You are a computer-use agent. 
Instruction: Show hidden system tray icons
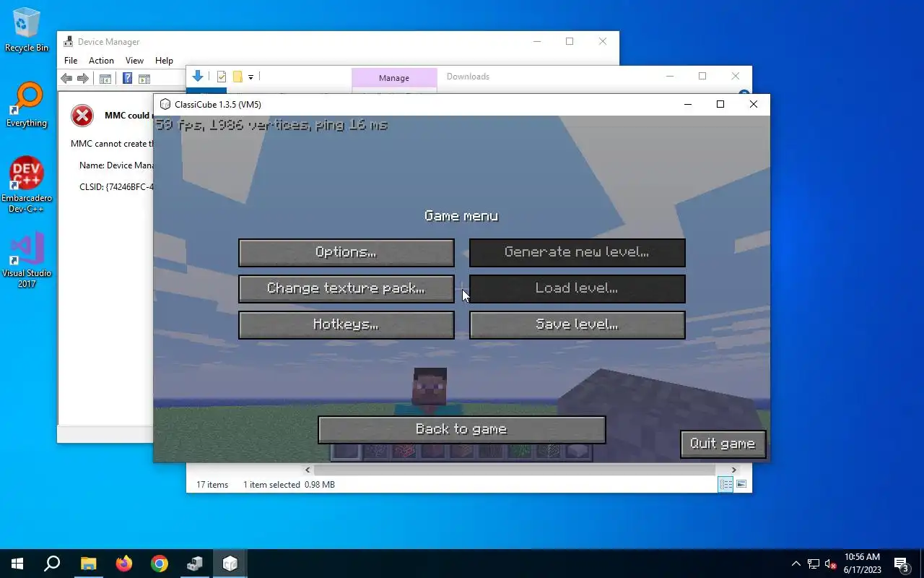point(796,564)
